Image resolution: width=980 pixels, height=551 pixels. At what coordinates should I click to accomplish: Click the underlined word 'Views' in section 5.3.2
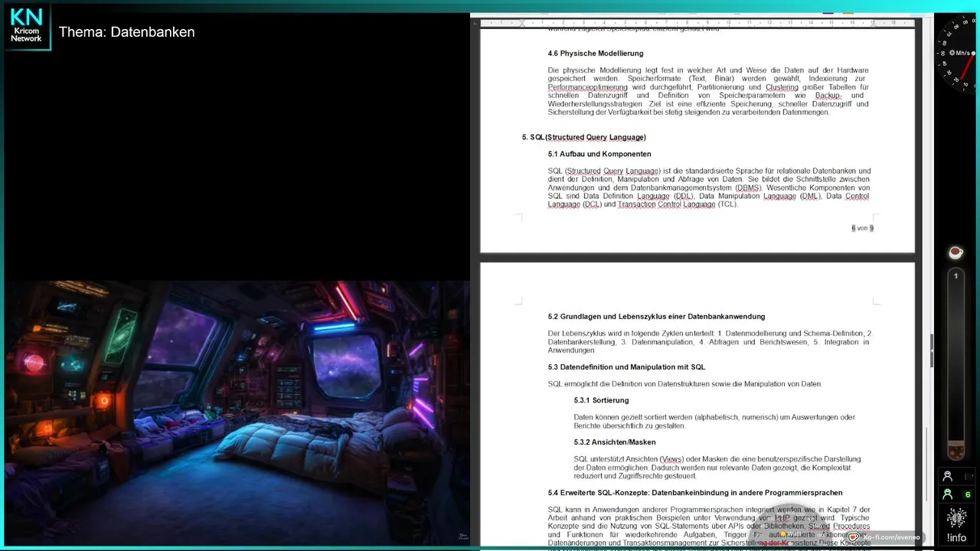tap(671, 459)
